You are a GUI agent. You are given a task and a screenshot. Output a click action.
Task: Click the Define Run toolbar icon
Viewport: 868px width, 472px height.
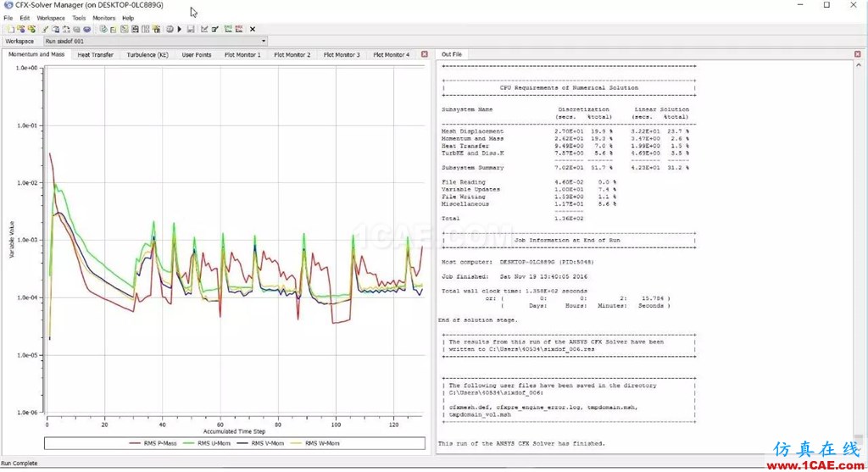pyautogui.click(x=10, y=29)
